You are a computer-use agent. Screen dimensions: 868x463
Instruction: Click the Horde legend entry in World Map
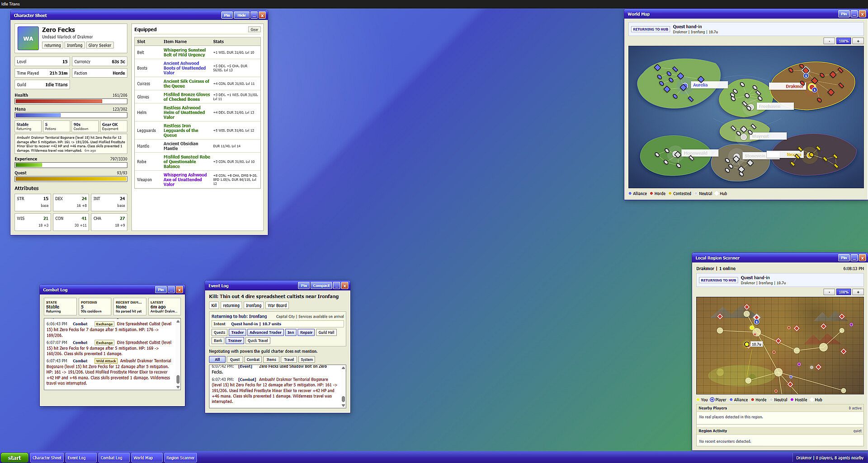point(658,193)
